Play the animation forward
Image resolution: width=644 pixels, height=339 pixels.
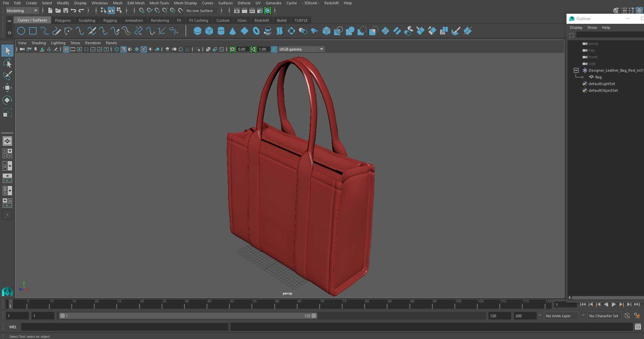pos(613,304)
